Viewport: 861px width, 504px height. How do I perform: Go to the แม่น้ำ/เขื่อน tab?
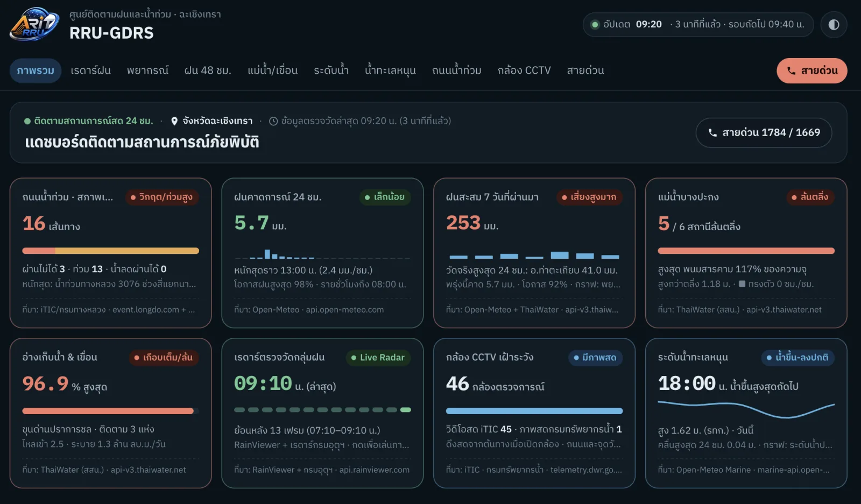(x=272, y=70)
